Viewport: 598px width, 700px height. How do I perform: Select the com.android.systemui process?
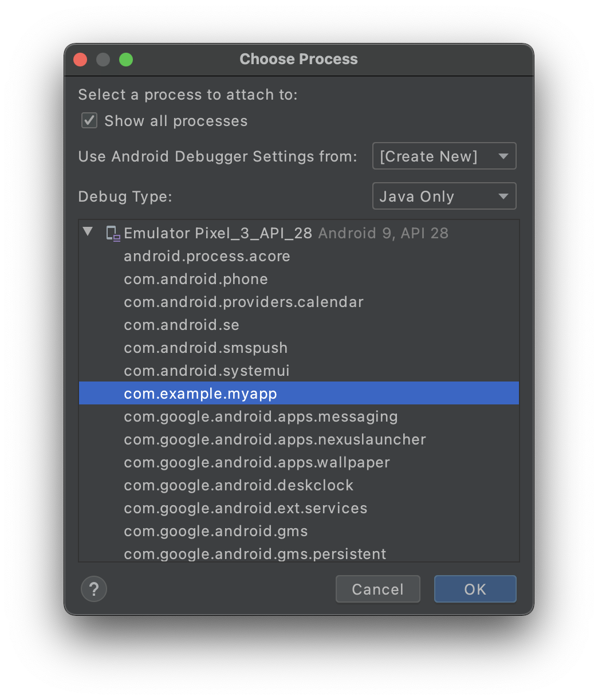click(x=299, y=371)
